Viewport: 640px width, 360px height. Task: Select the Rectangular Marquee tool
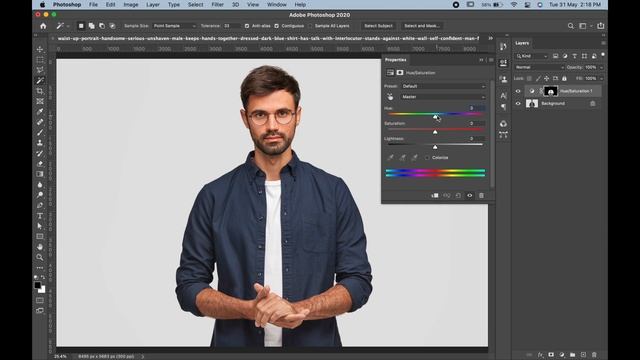tap(40, 60)
